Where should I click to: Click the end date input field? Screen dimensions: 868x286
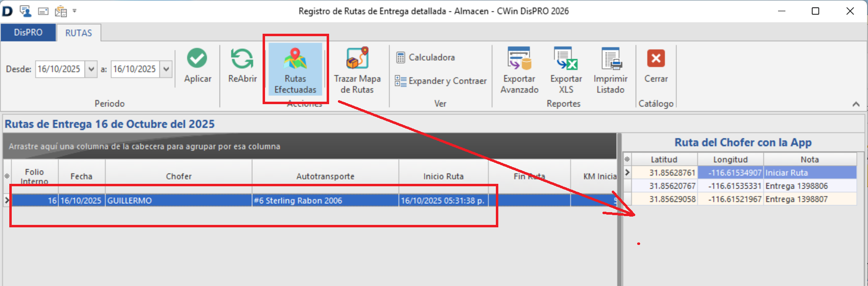tap(135, 69)
